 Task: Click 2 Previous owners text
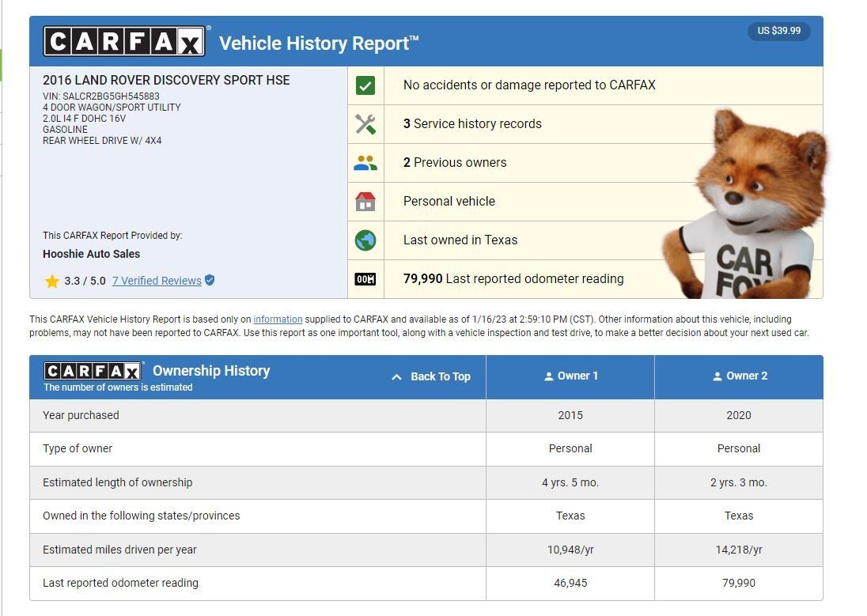455,163
